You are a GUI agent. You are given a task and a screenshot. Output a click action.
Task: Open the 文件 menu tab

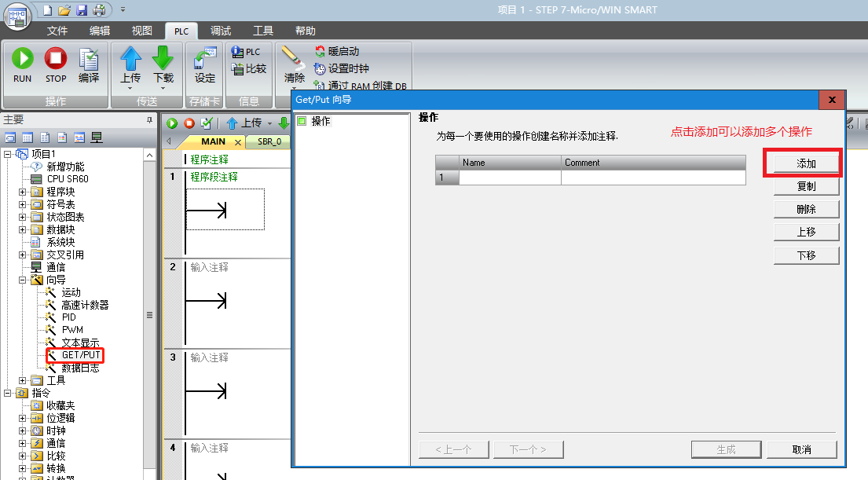pyautogui.click(x=57, y=31)
